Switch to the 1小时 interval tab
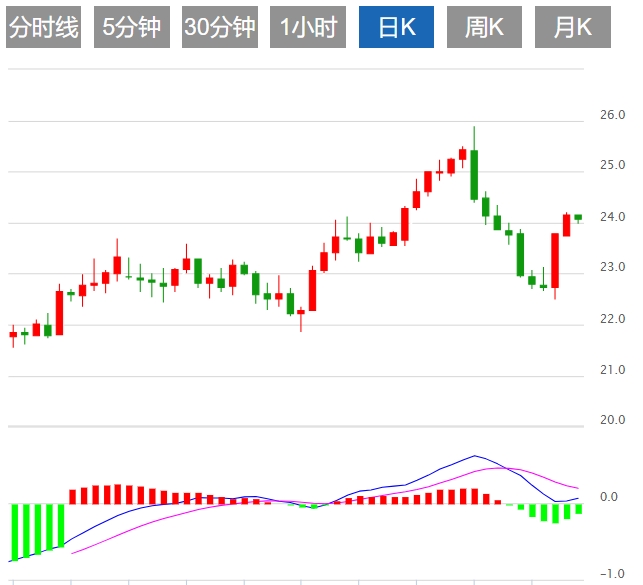Screen dimensions: 643x585 pos(308,28)
